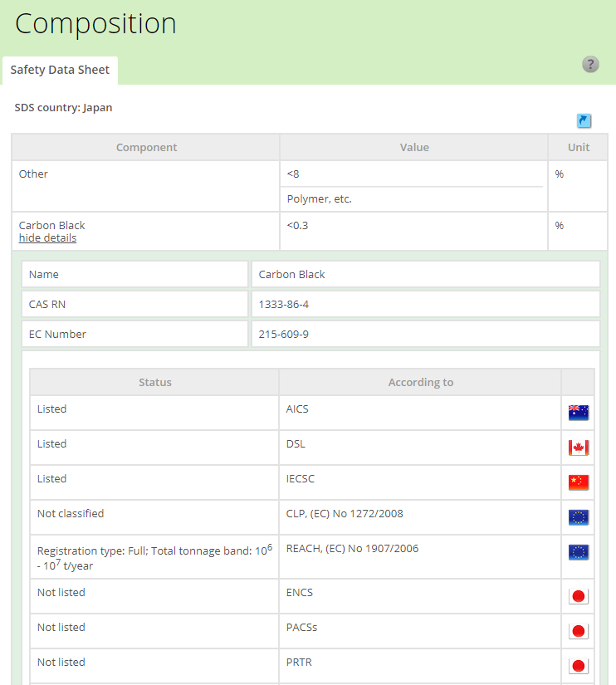Image resolution: width=616 pixels, height=685 pixels.
Task: Collapse Carbon Black with the hide details link
Action: point(47,238)
